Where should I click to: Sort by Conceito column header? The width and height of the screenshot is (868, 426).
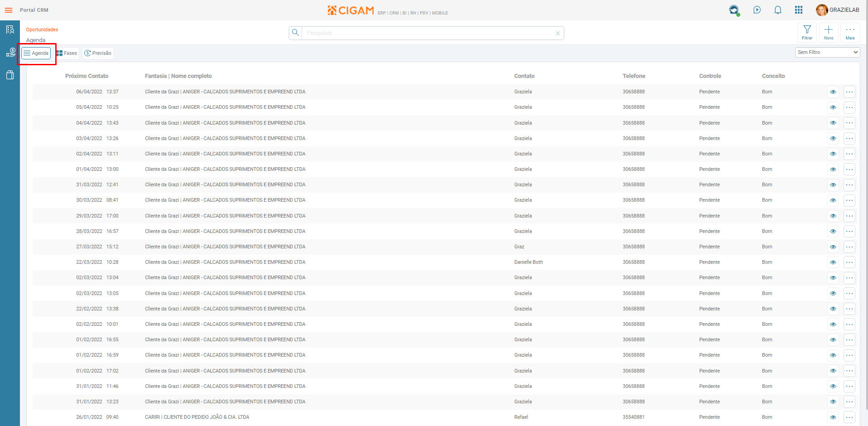coord(773,76)
